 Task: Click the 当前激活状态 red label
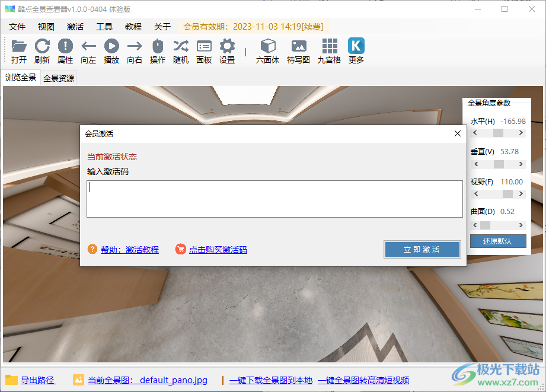112,157
